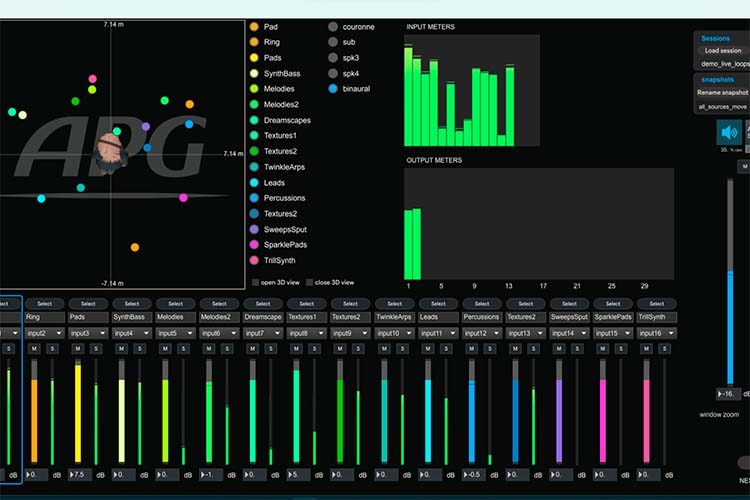Screen dimensions: 750x500
Task: Open the input14 dropdown on SweepsSput
Action: point(569,333)
